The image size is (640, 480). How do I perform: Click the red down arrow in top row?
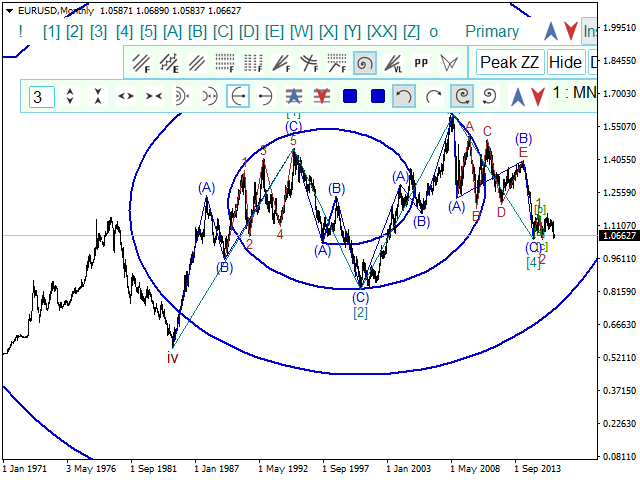point(569,31)
